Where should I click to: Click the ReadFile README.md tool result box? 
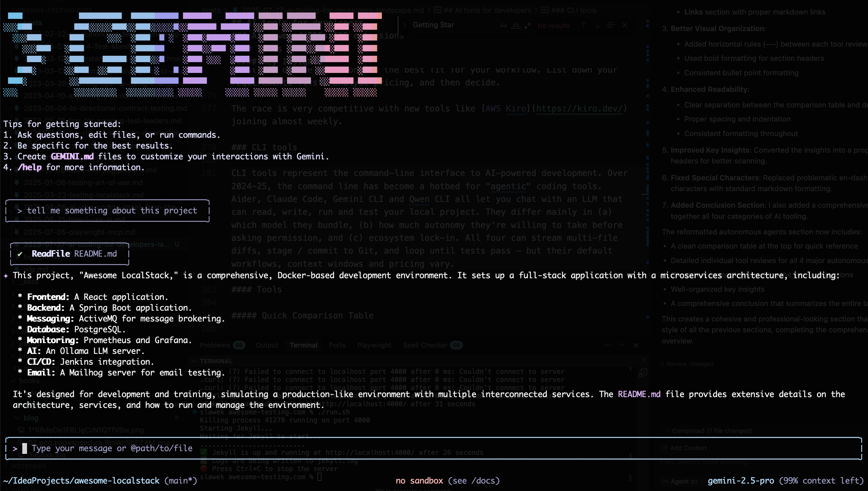pos(70,254)
